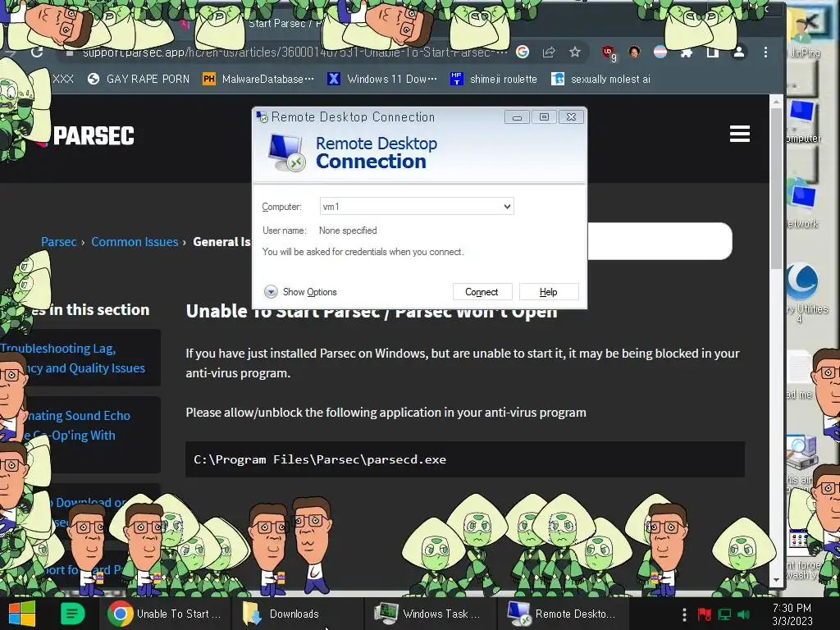840x630 pixels.
Task: Bookmark this page with the star icon
Action: pos(575,52)
